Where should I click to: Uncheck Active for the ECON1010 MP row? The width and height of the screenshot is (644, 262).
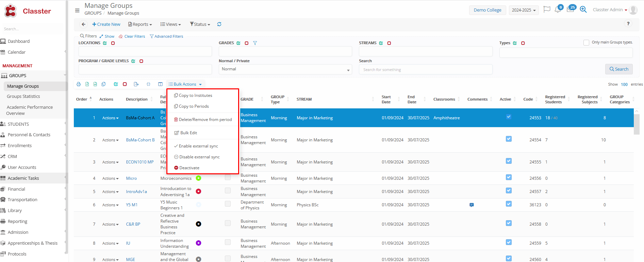509,161
